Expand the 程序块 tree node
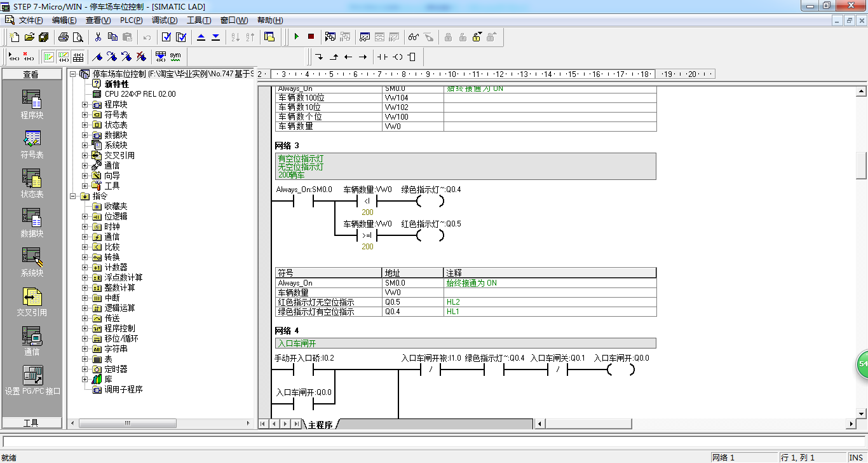Image resolution: width=868 pixels, height=463 pixels. (85, 104)
